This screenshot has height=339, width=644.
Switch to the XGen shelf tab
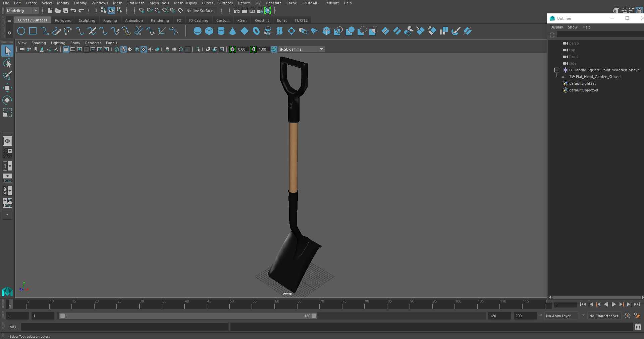point(242,20)
